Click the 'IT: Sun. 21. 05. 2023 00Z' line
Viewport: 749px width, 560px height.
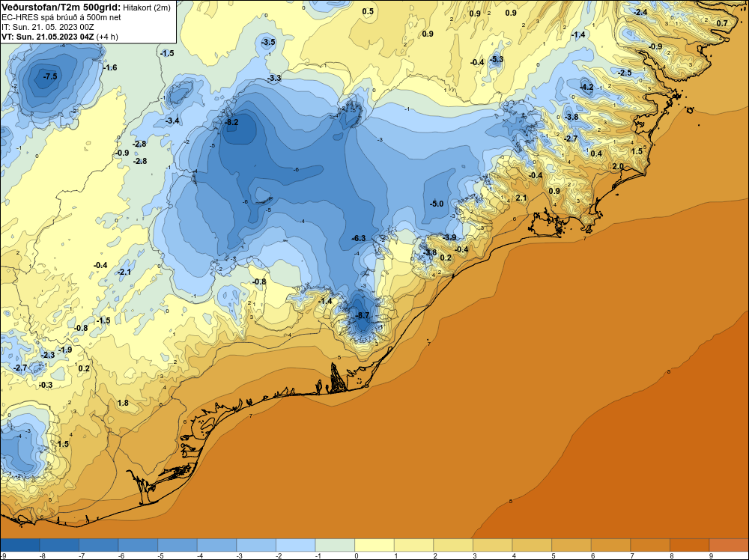point(48,27)
